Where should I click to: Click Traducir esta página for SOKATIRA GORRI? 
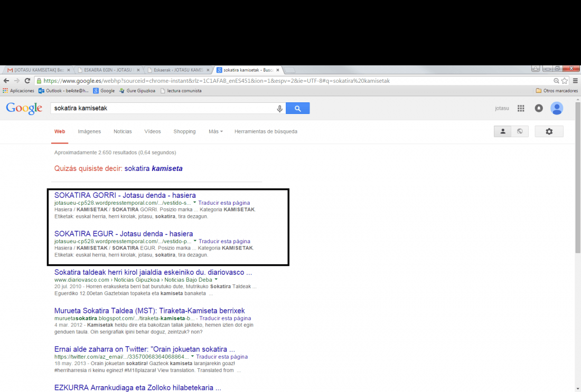[224, 203]
